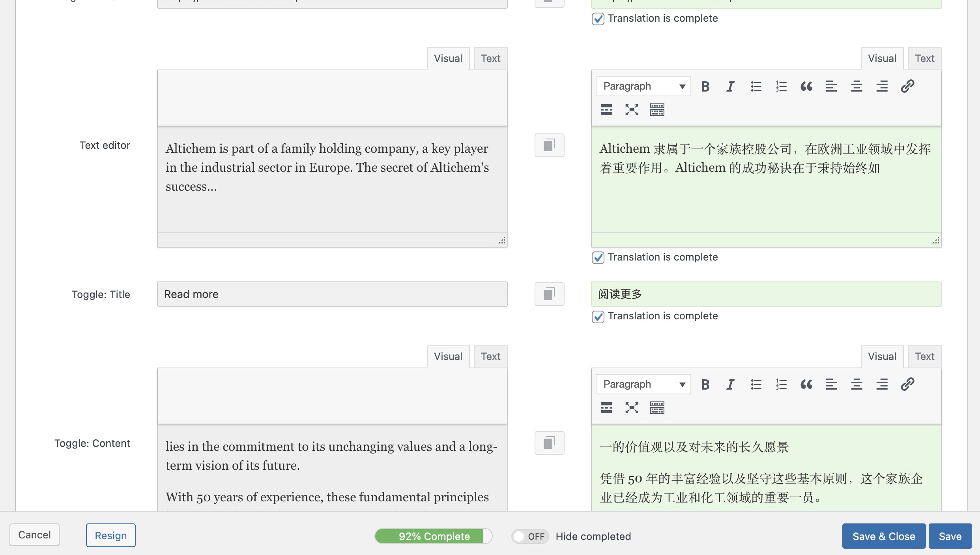Open Paragraph format dropdown in Toggle Content translation
The image size is (980, 555).
[x=643, y=384]
